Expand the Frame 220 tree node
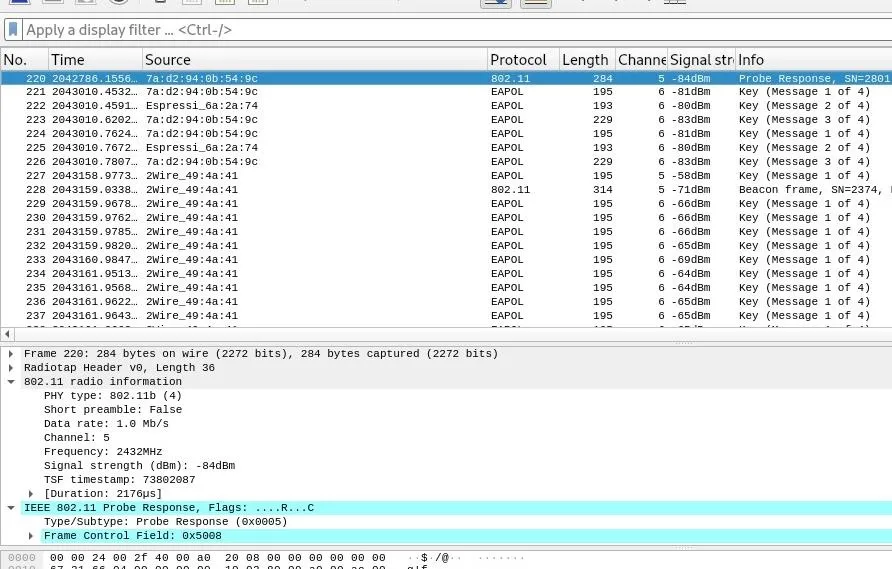 [11, 353]
